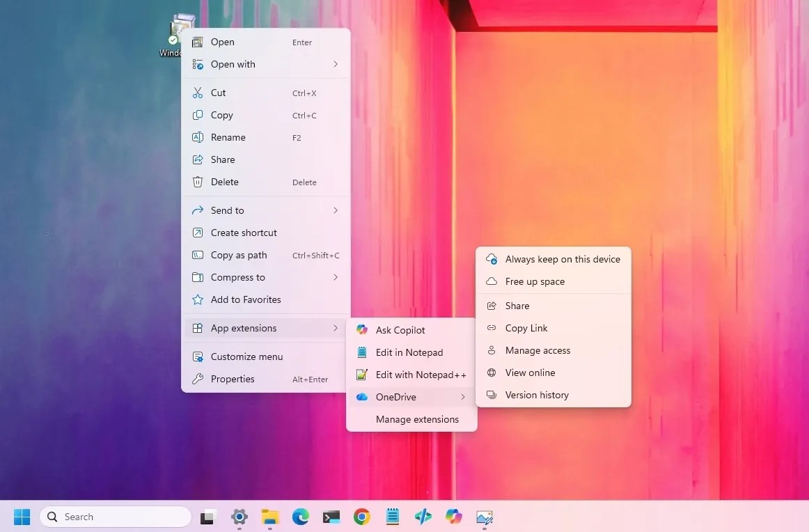Click the Customize menu icon
Screen dimensions: 809x532
tap(198, 357)
